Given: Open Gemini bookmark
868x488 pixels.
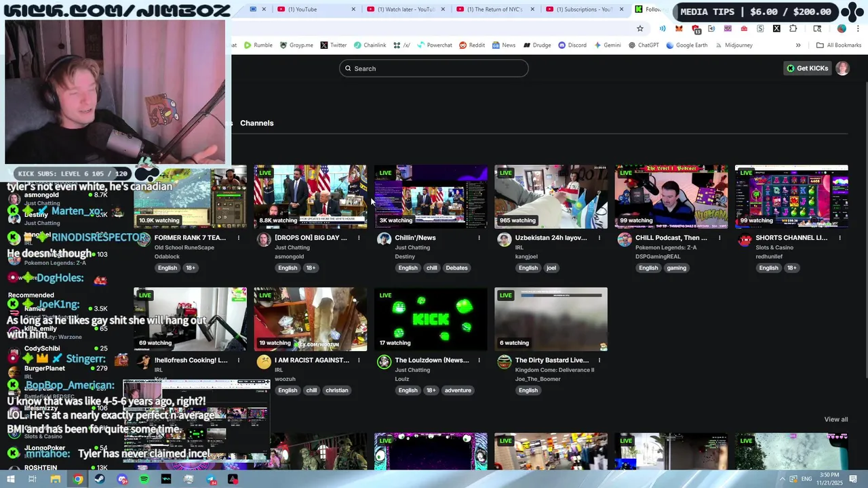Looking at the screenshot, I should pyautogui.click(x=607, y=45).
